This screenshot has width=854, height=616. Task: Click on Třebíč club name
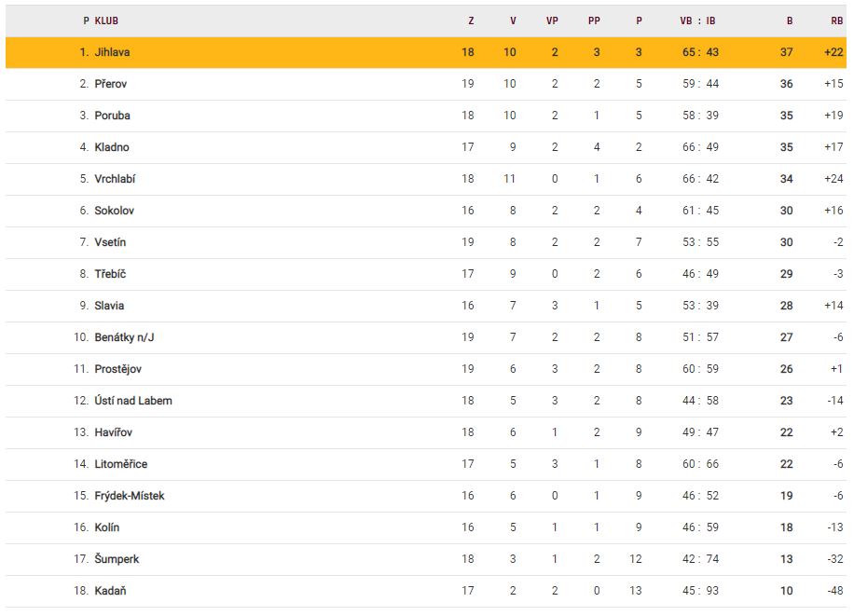pyautogui.click(x=110, y=274)
